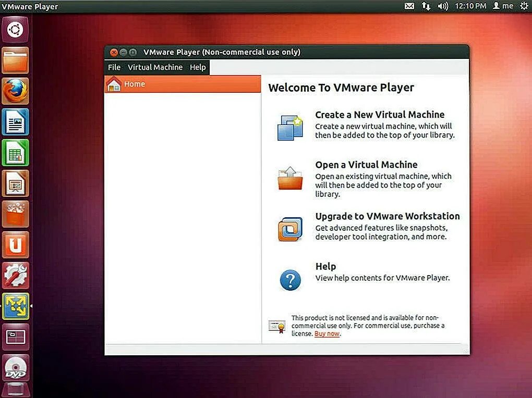Open the network connection indicator
This screenshot has height=398, width=532.
(426, 6)
